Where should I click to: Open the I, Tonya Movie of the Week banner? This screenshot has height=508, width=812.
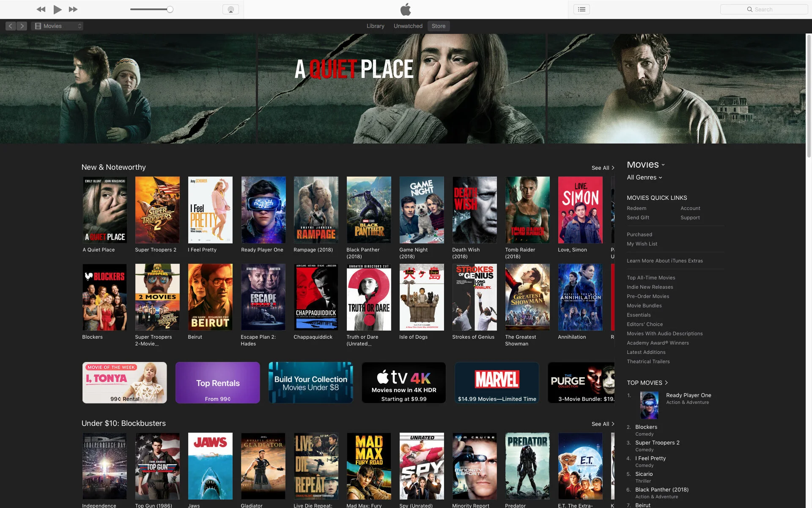(x=124, y=383)
